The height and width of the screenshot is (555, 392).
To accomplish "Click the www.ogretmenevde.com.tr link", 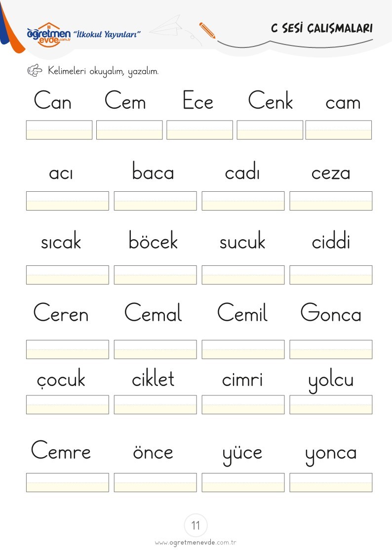I will (196, 542).
